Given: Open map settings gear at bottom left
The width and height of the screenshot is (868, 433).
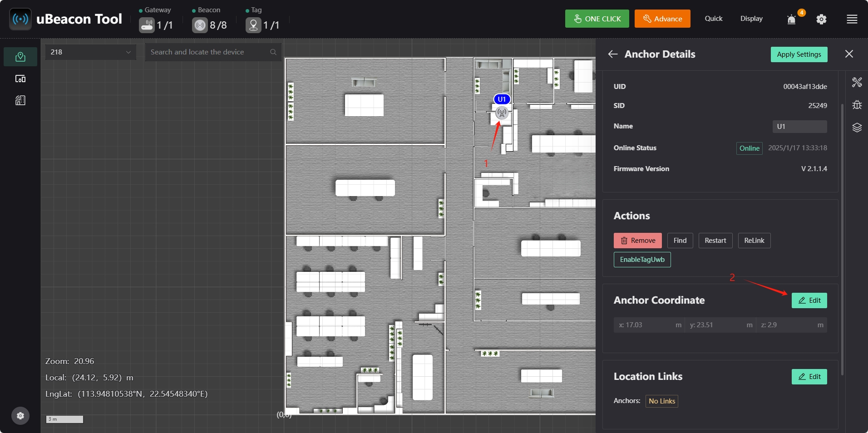Looking at the screenshot, I should pos(20,416).
